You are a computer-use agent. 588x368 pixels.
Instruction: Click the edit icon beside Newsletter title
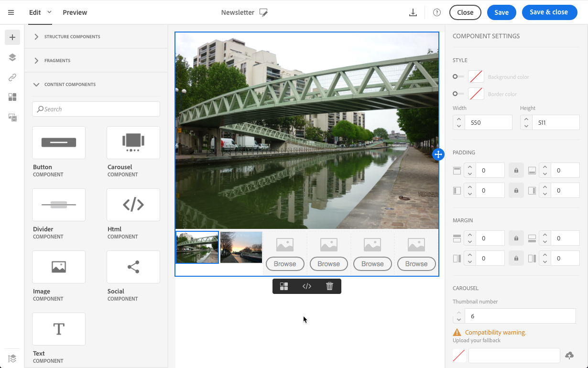pyautogui.click(x=263, y=13)
